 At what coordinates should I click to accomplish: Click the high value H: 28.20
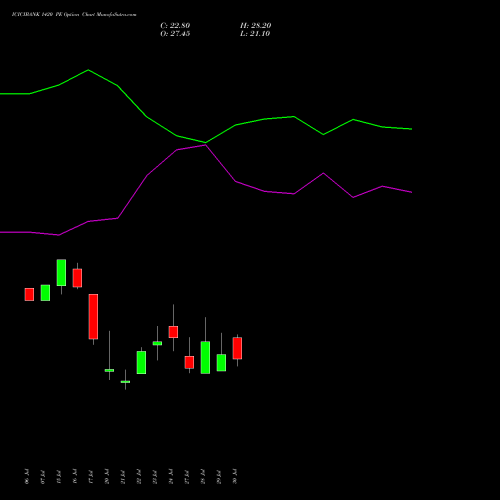[x=256, y=26]
